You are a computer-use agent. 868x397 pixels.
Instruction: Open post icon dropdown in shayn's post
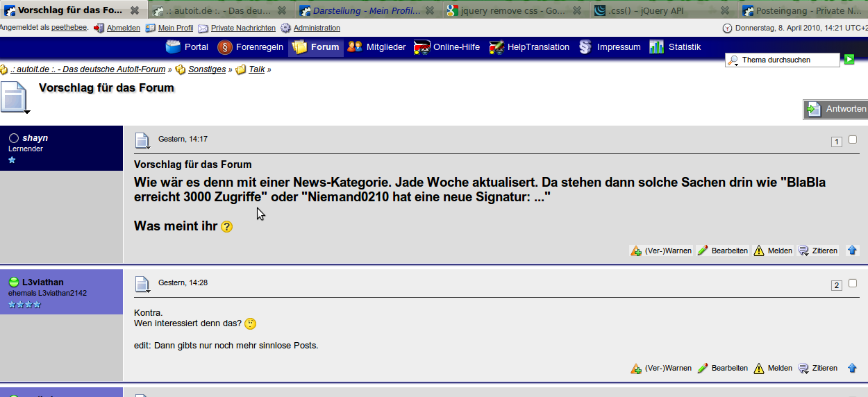(x=142, y=141)
